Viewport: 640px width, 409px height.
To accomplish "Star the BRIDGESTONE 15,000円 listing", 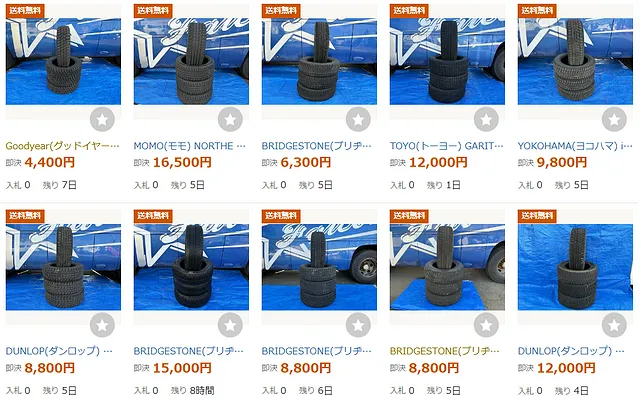I will (230, 325).
